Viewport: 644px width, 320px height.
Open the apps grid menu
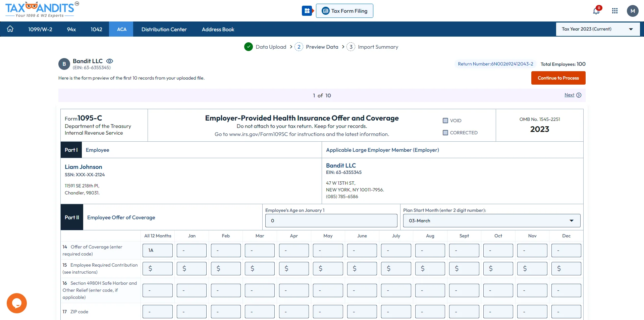click(615, 11)
